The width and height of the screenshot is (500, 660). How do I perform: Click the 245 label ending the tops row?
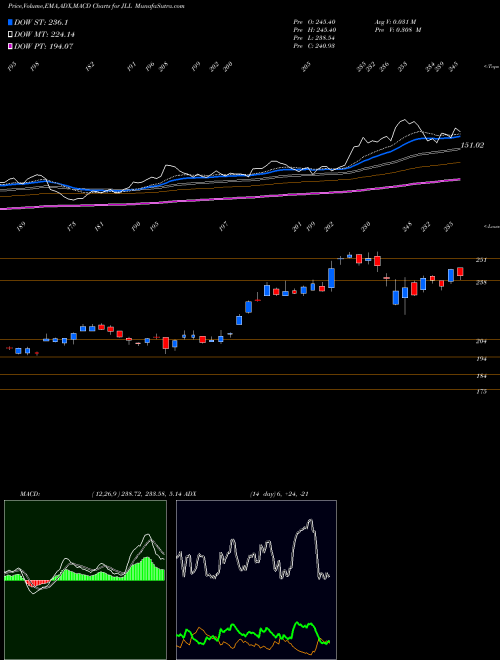(x=453, y=67)
